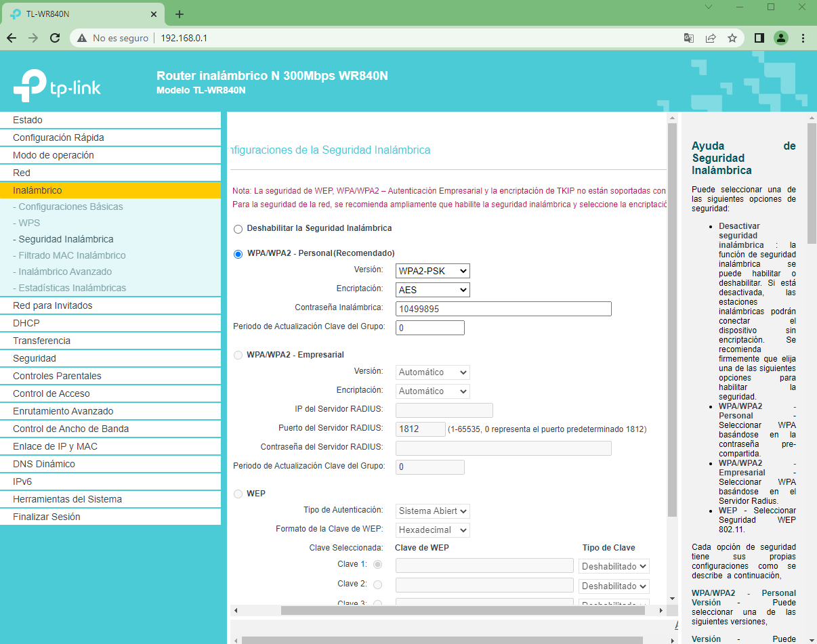Image resolution: width=817 pixels, height=644 pixels.
Task: Open a new browser tab
Action: 180,14
